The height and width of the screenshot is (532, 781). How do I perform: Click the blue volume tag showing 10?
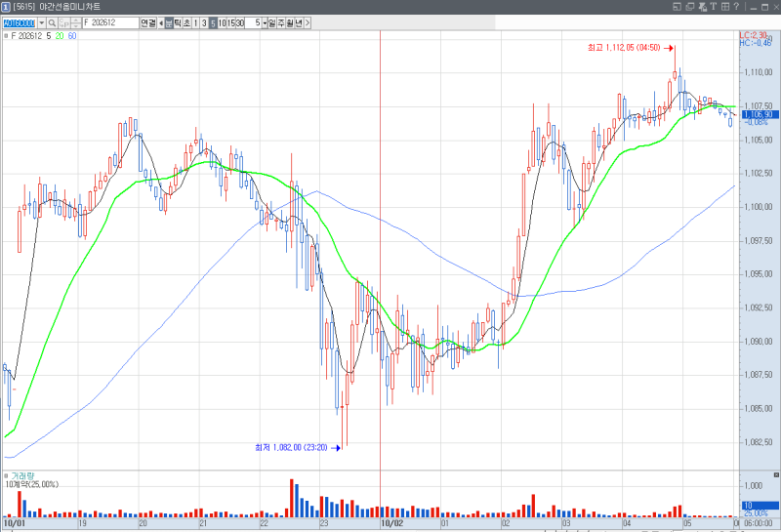tap(760, 505)
